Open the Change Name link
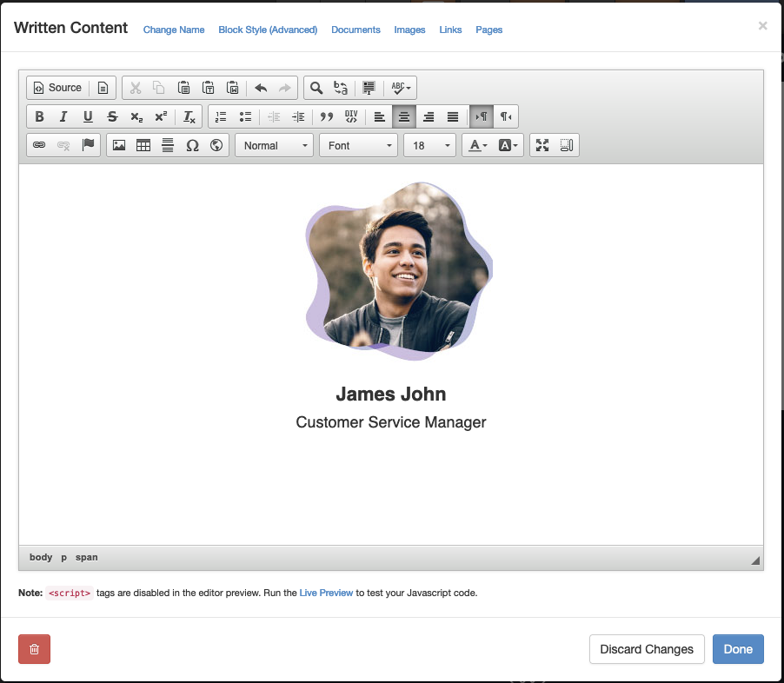Viewport: 784px width, 683px height. pyautogui.click(x=174, y=30)
